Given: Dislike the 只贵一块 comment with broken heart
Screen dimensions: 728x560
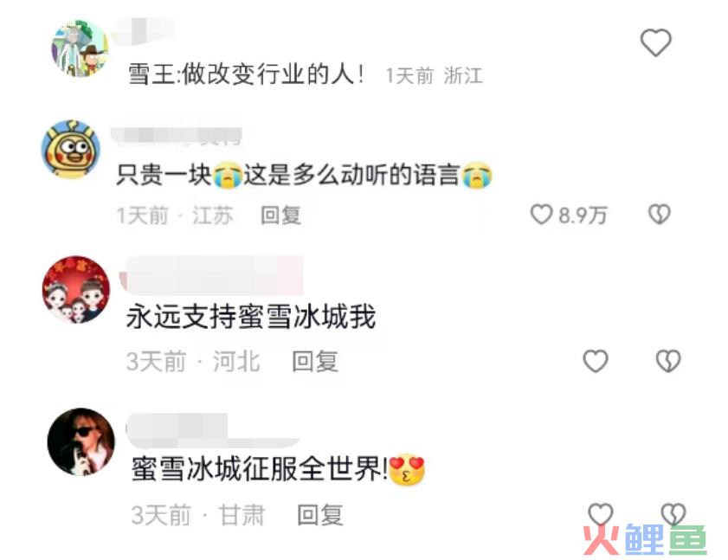Looking at the screenshot, I should (x=660, y=214).
